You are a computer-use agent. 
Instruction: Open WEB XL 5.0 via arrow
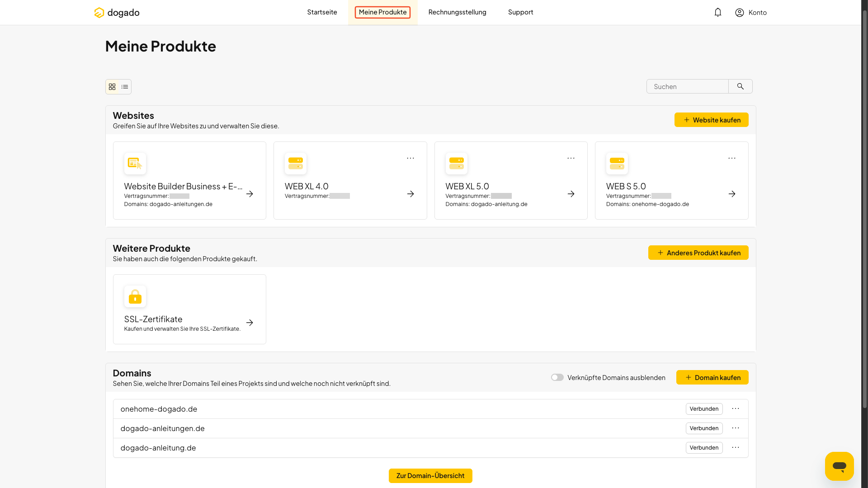[x=571, y=194]
